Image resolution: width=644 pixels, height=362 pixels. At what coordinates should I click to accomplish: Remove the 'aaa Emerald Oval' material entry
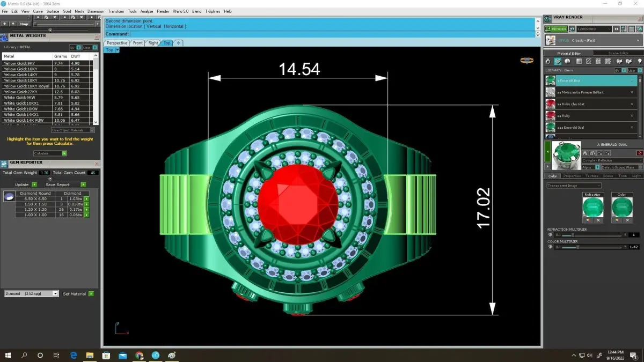click(632, 128)
